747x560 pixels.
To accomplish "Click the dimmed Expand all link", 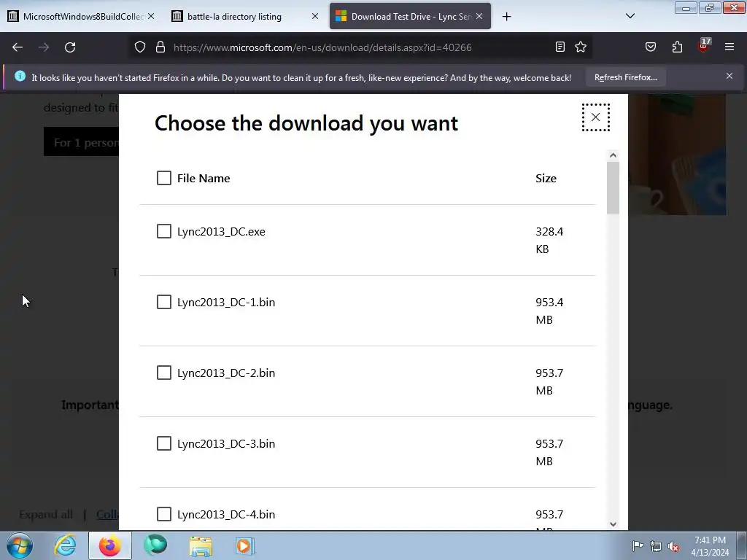I will (46, 515).
